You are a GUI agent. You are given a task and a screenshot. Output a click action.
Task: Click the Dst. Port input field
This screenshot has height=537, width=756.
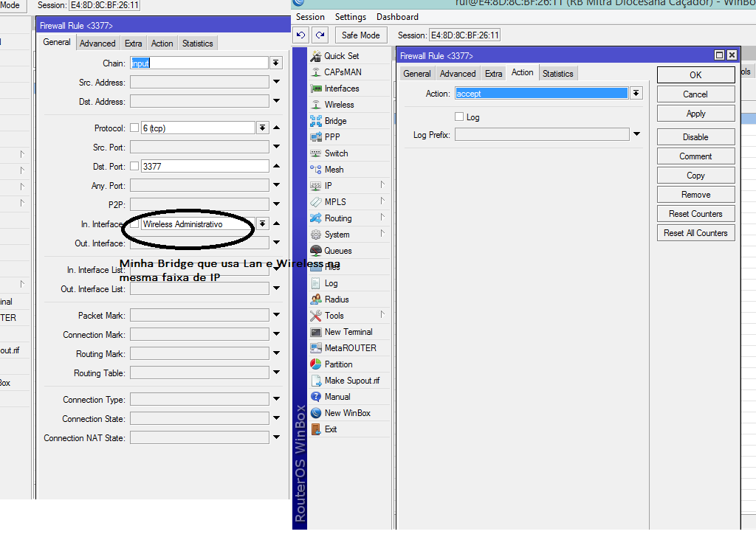pos(205,166)
